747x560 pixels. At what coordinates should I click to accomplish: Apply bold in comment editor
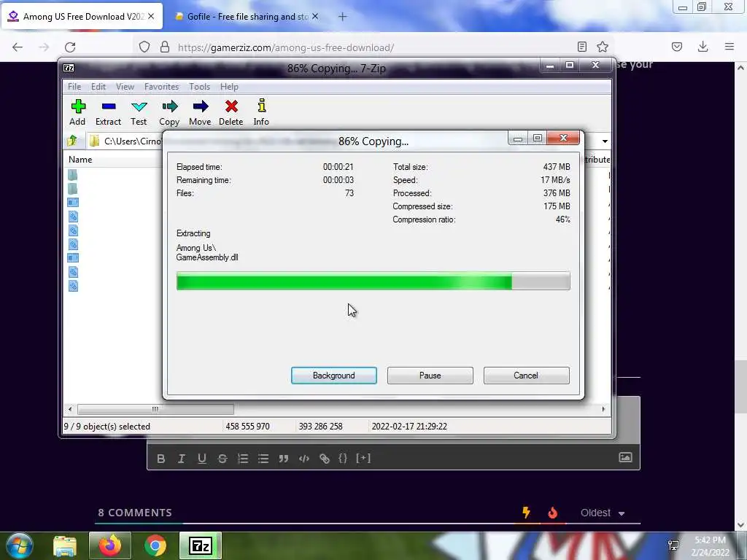[161, 459]
